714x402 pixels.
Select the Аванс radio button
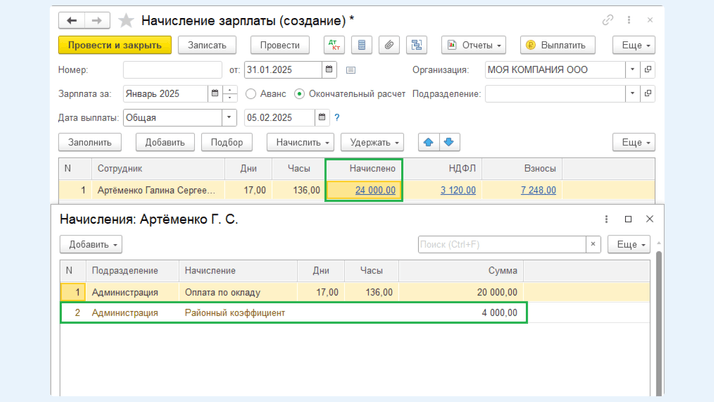click(252, 94)
